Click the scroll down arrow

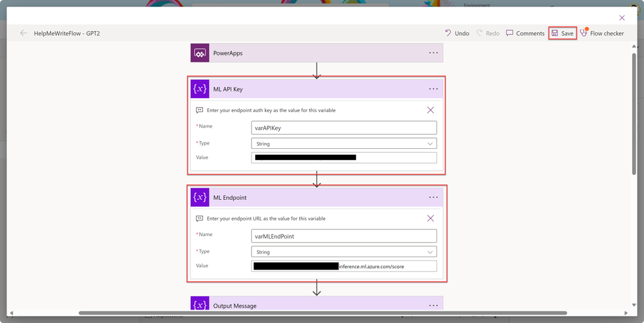pyautogui.click(x=634, y=306)
